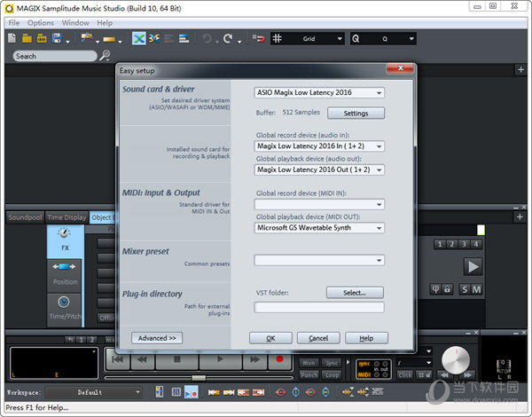Close the Easy setup dialog with red X

(x=401, y=68)
